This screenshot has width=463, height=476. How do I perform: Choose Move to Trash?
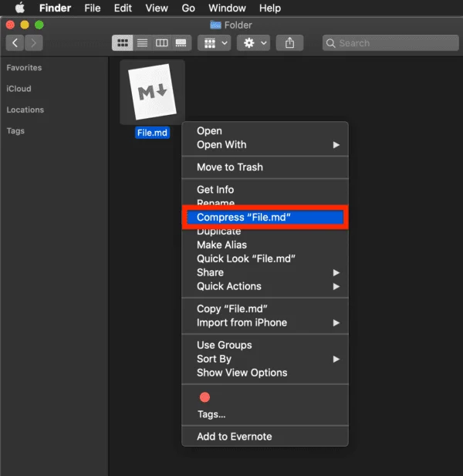(265, 167)
